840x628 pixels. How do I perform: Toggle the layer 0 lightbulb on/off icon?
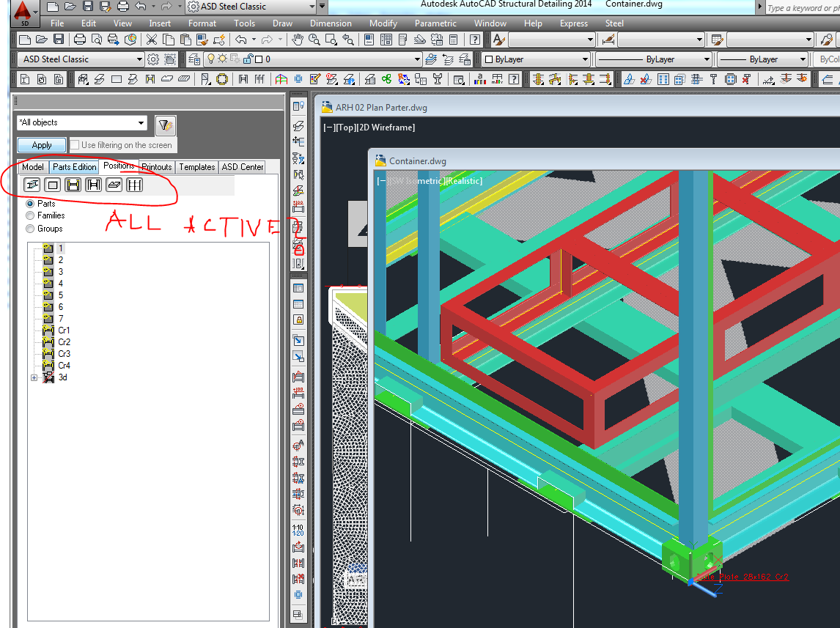tap(211, 59)
